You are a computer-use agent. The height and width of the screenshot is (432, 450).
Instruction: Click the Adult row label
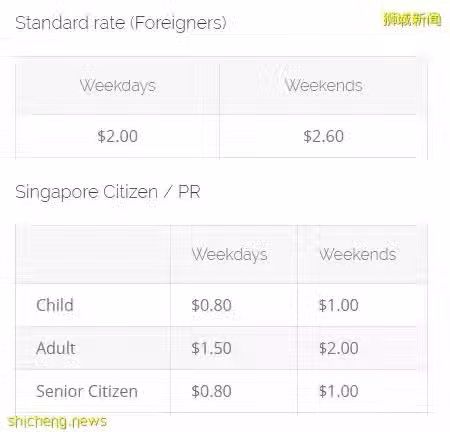[x=56, y=348]
